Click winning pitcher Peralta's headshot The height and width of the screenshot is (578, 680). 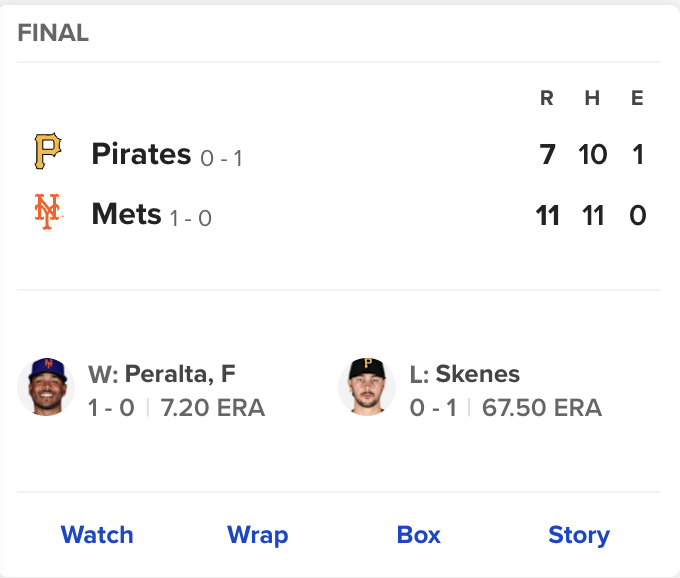46,387
